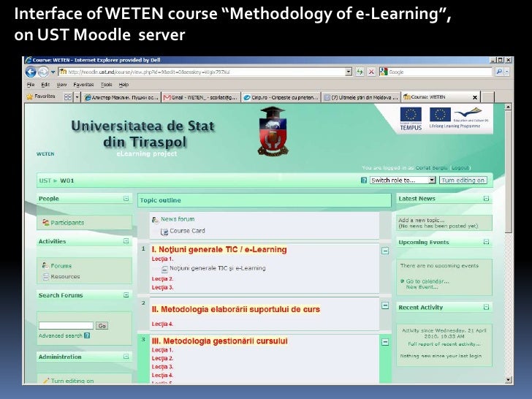Screen dimensions: 532x399
Task: Click the Turn editing on button
Action: point(463,180)
